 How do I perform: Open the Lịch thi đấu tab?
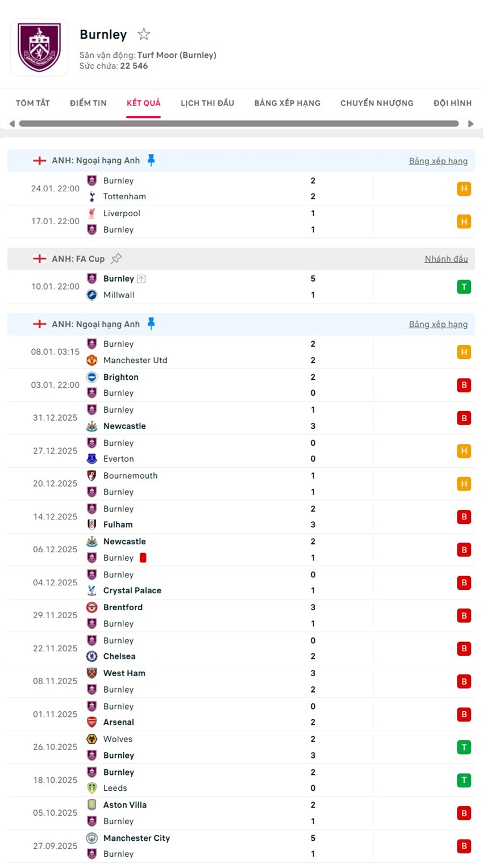tap(207, 103)
